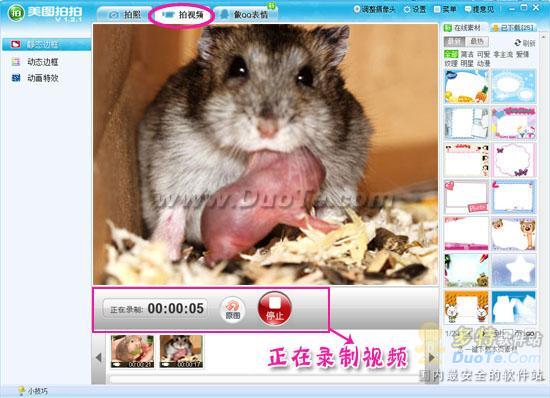Open 提意见 feedback bubble icon
The height and width of the screenshot is (398, 550).
tap(479, 9)
